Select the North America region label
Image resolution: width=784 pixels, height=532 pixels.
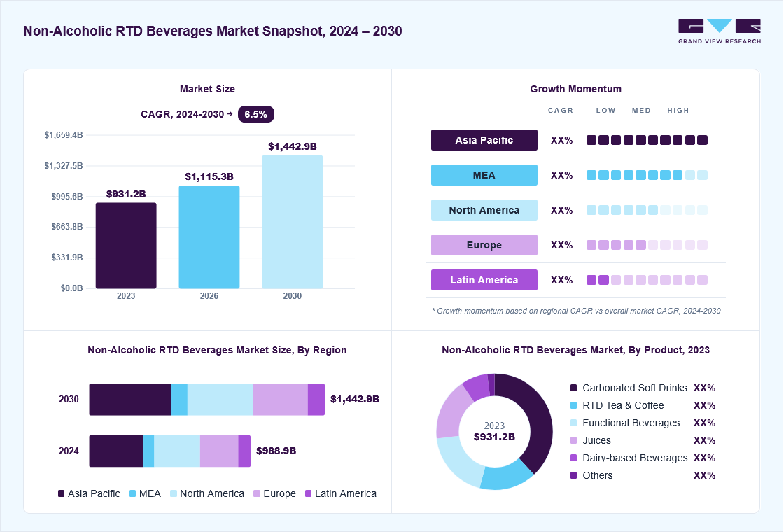tap(484, 210)
